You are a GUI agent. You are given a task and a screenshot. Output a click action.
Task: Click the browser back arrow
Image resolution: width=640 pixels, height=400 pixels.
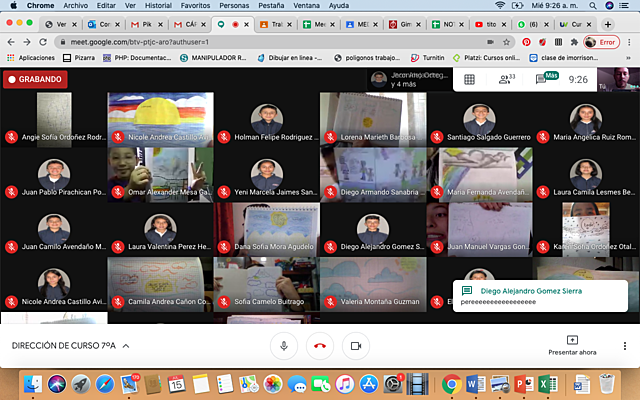point(11,42)
